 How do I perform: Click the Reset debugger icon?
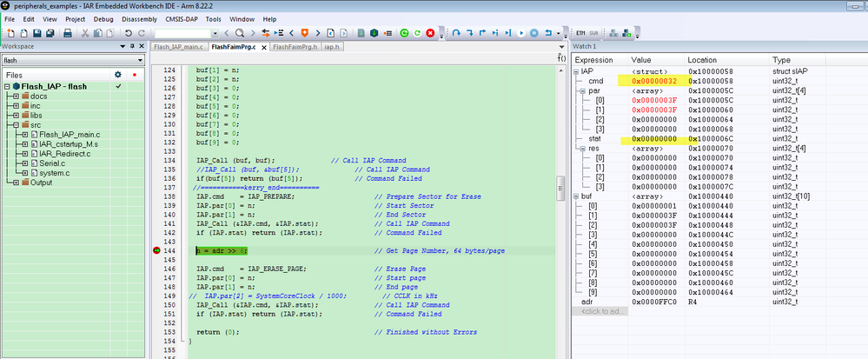tap(548, 33)
